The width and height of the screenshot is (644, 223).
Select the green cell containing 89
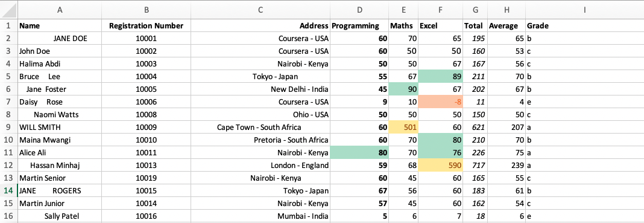click(x=440, y=77)
